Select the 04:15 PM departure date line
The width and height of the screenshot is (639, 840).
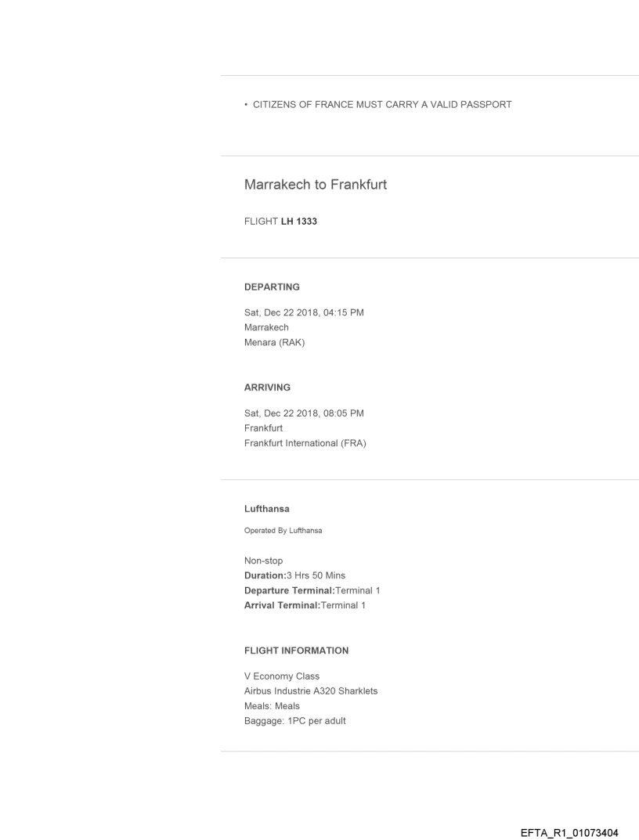coord(304,313)
